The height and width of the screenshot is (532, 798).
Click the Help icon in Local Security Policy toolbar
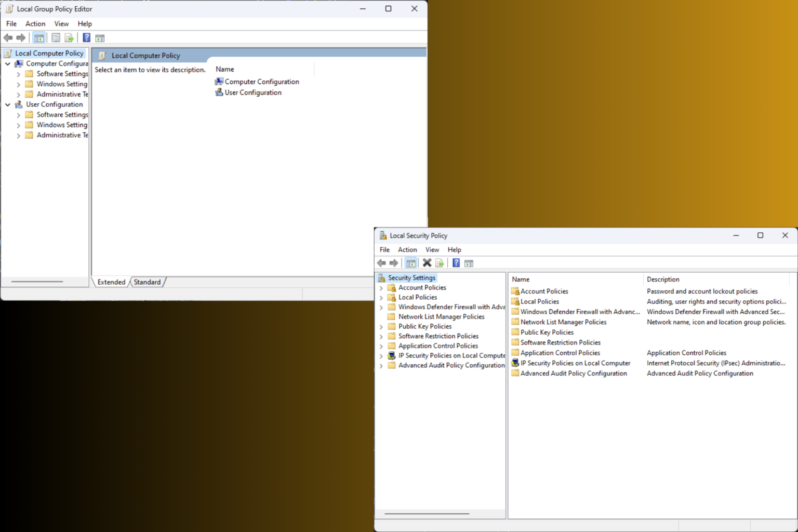(456, 263)
